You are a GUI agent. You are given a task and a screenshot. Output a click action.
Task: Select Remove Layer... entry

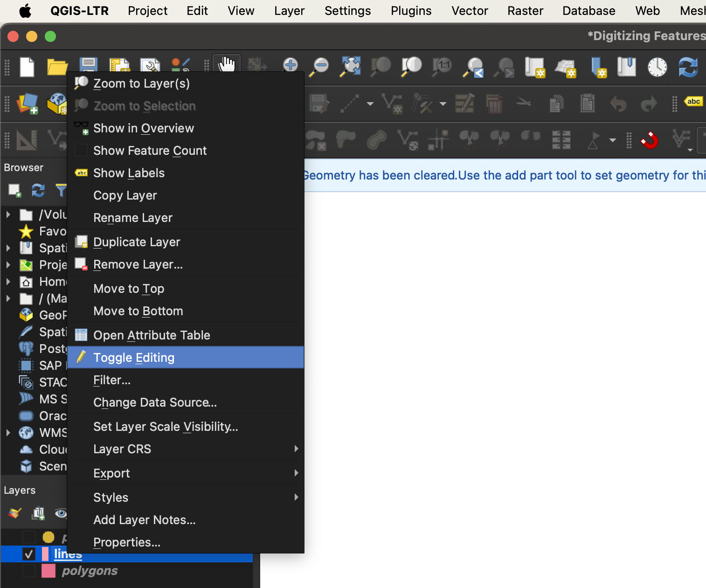point(186,264)
